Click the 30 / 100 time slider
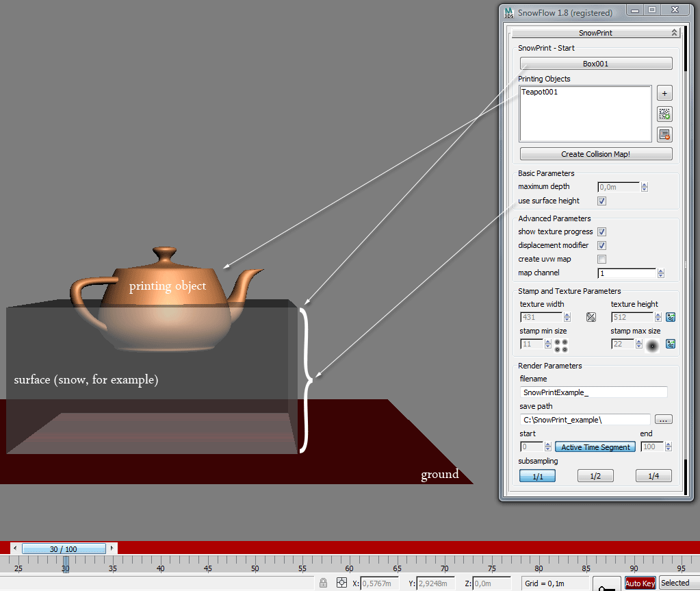This screenshot has height=591, width=700. tap(64, 549)
